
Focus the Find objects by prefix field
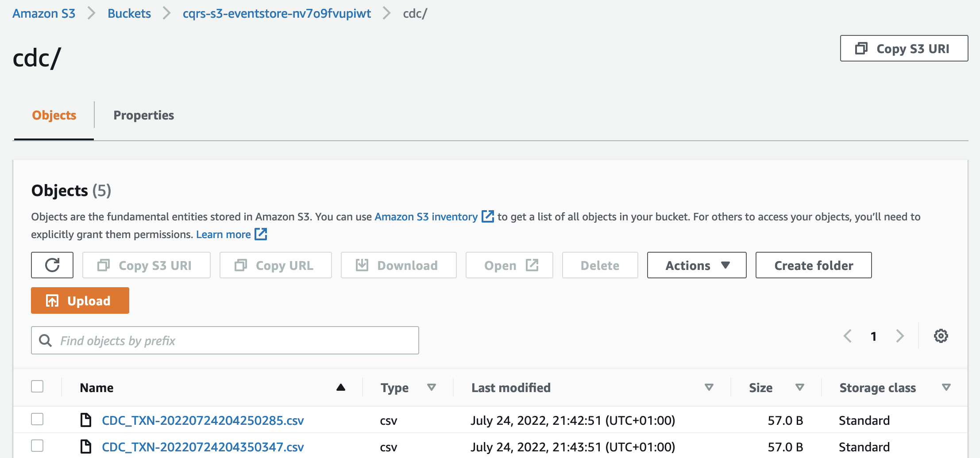point(225,340)
